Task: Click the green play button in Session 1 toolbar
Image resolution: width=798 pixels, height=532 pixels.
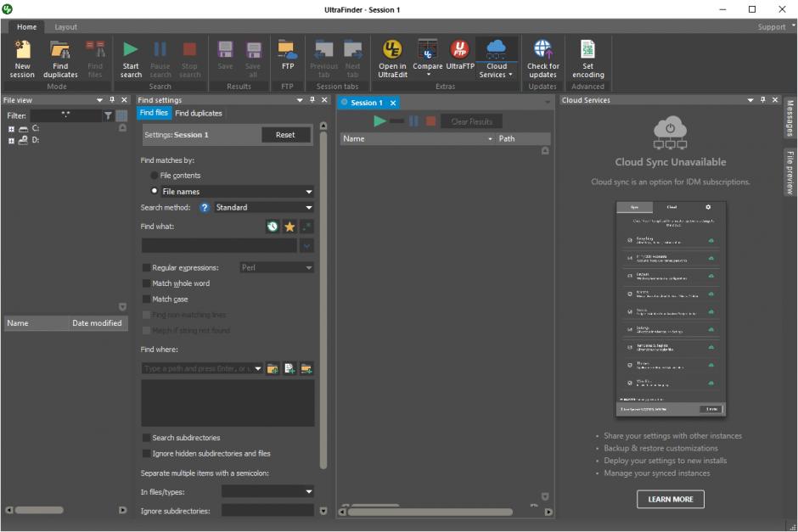Action: click(379, 121)
